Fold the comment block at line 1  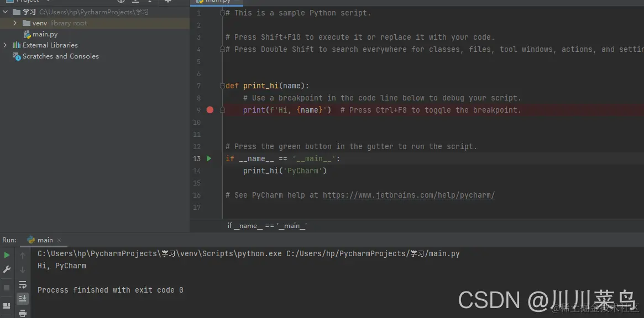click(222, 13)
